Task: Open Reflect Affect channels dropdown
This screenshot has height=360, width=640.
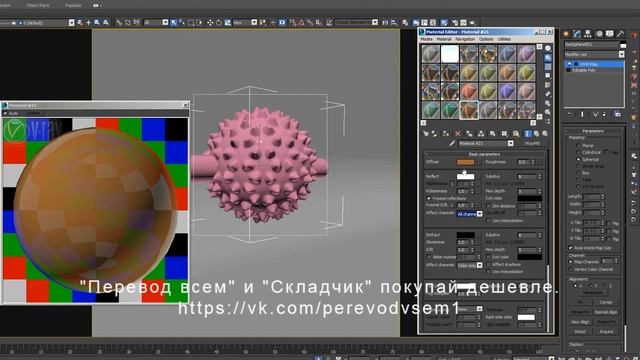Action: tap(469, 214)
